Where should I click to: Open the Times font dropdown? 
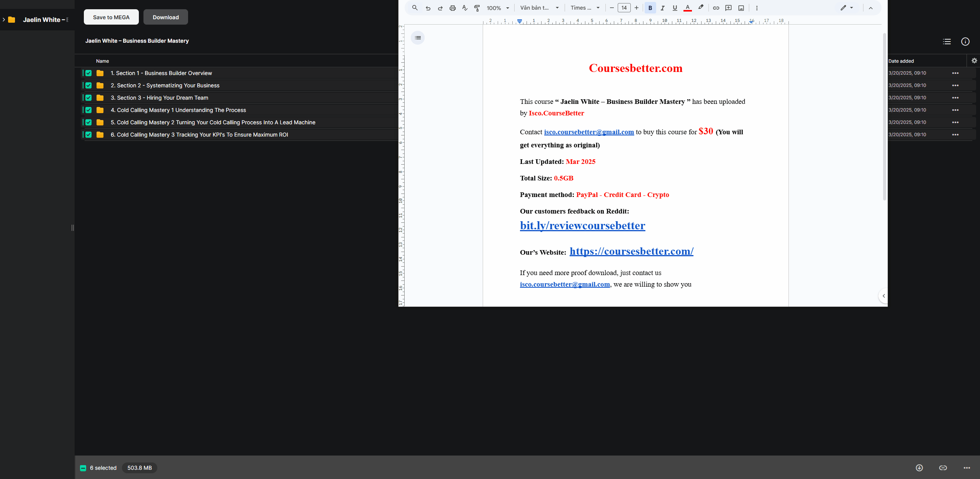pyautogui.click(x=585, y=8)
